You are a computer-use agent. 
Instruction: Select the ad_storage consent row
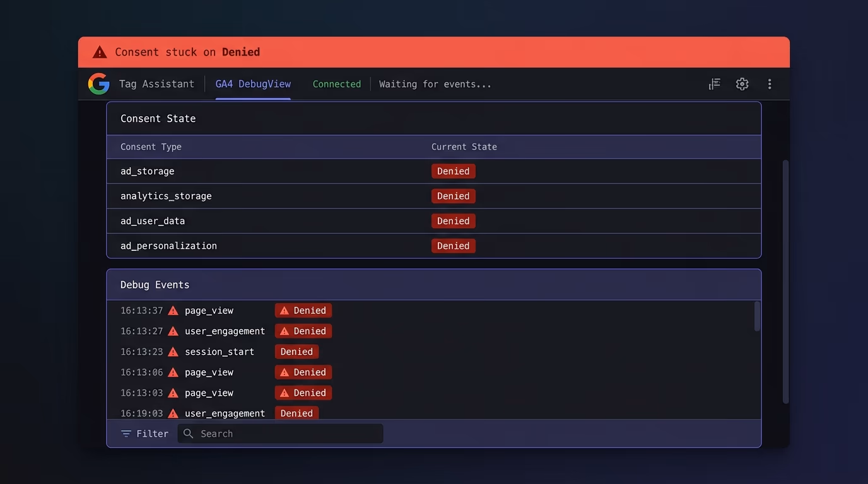tap(434, 171)
